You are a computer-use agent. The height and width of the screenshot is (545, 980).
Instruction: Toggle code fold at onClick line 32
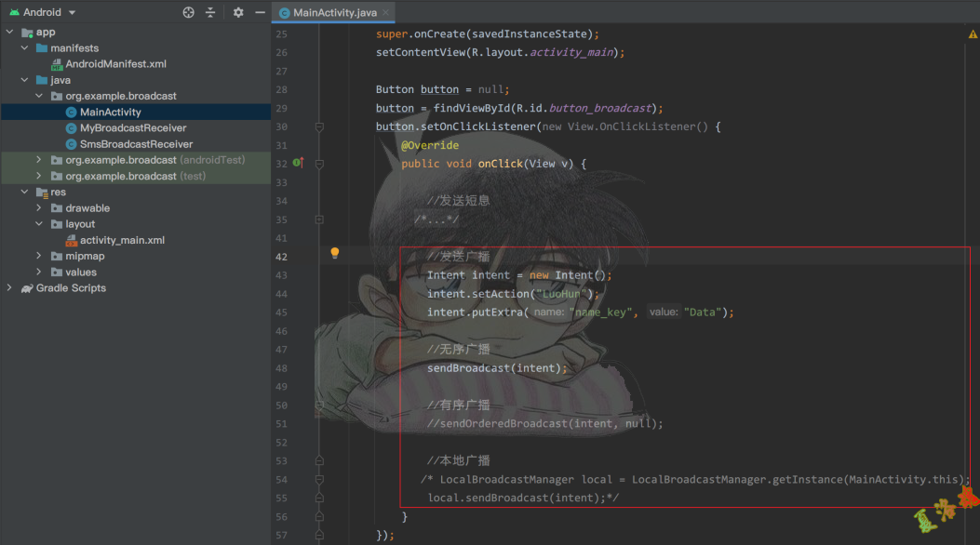[x=319, y=164]
